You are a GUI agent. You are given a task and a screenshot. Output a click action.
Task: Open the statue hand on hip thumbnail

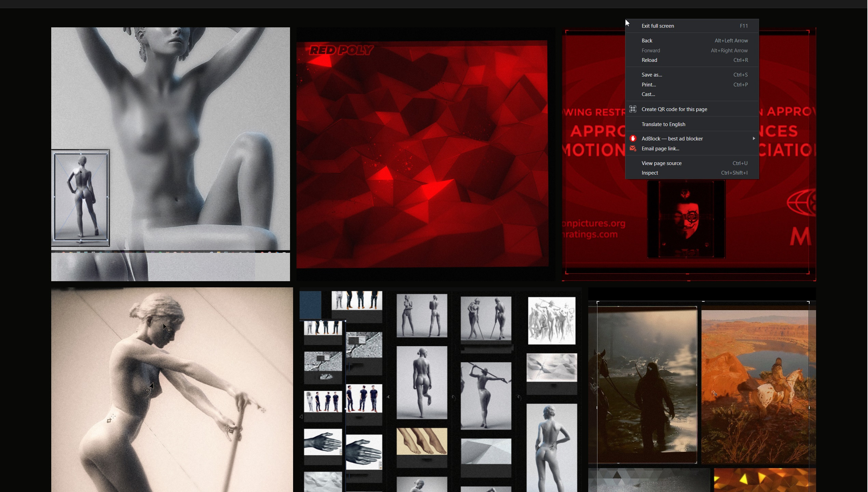pos(552,448)
